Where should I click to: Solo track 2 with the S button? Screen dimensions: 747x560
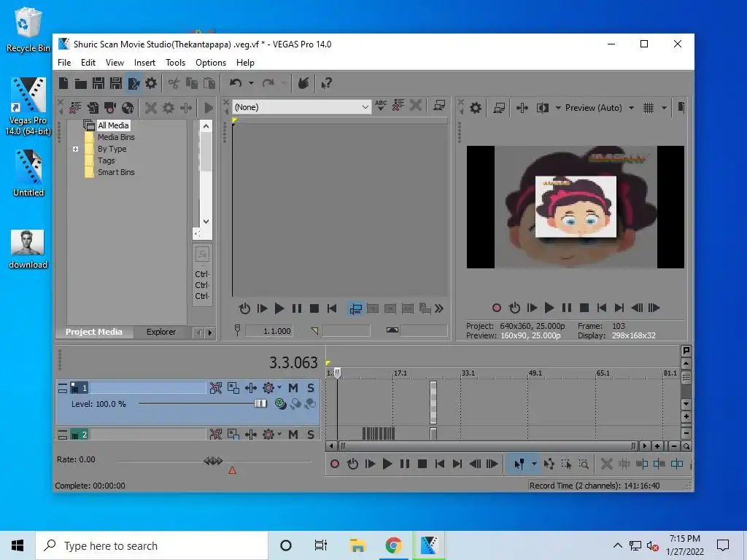click(311, 434)
